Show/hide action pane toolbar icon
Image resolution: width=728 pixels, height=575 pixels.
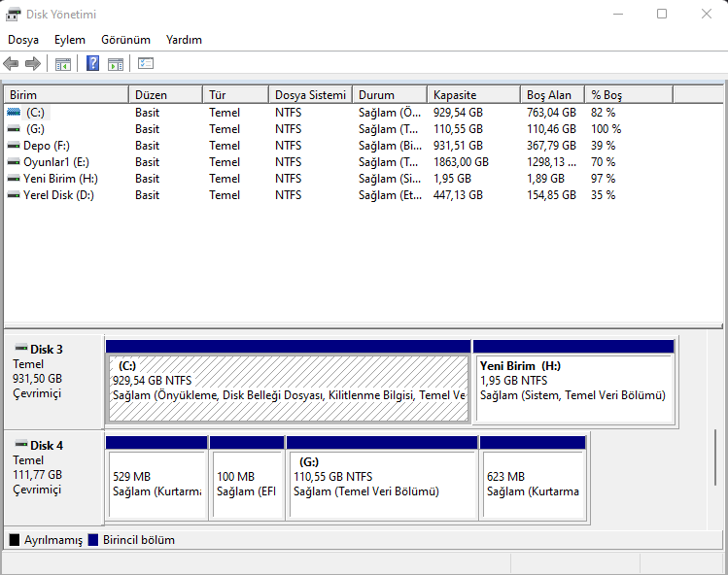pyautogui.click(x=116, y=63)
